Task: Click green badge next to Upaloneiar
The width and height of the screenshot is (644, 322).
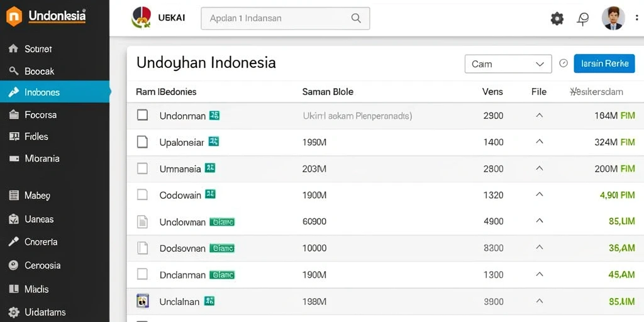Action: (x=214, y=142)
